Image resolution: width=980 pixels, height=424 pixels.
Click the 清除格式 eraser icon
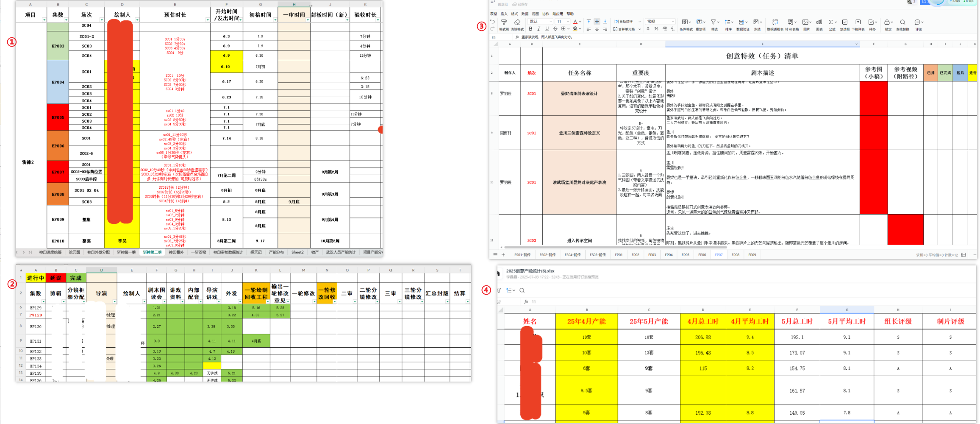[517, 22]
